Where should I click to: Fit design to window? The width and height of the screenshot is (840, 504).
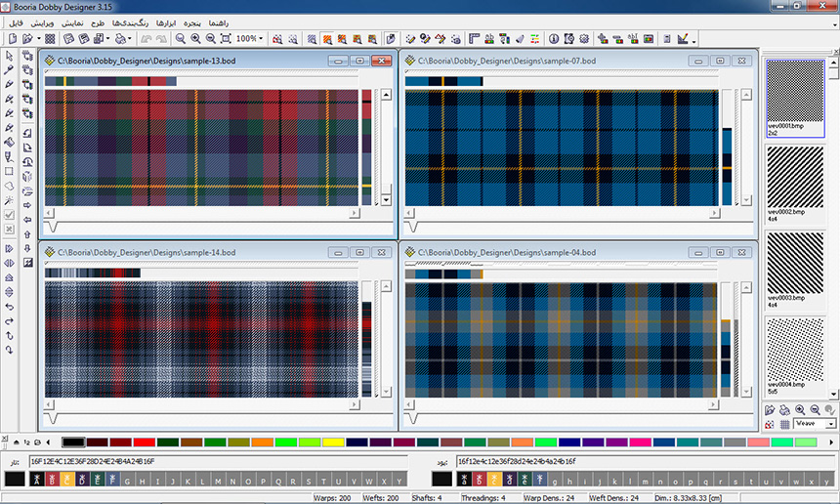click(x=226, y=38)
